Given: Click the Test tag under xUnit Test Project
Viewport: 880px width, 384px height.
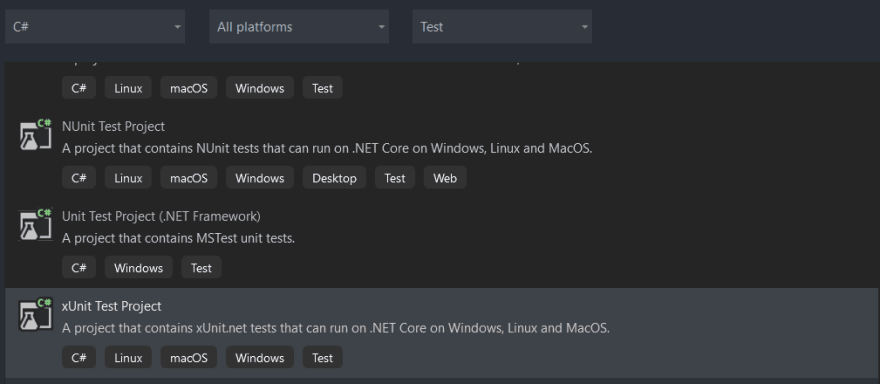Looking at the screenshot, I should click(x=323, y=358).
